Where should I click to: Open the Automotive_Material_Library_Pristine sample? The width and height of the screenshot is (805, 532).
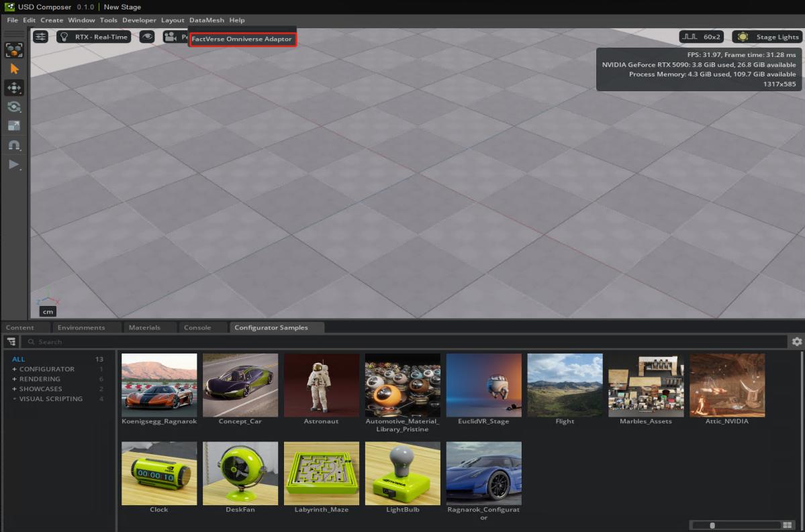(403, 385)
